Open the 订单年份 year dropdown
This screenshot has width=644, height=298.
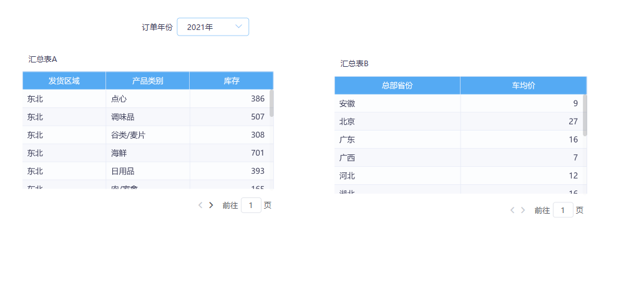coord(213,27)
